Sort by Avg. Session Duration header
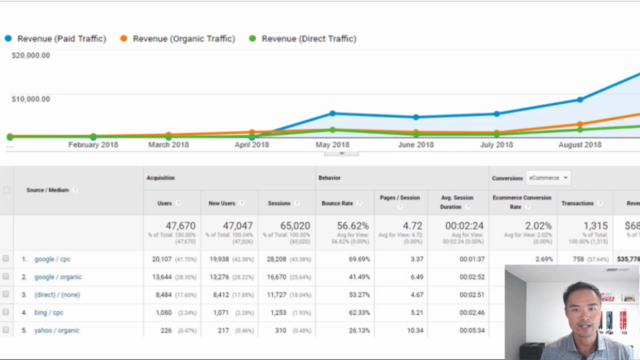640x360 pixels. click(x=457, y=202)
